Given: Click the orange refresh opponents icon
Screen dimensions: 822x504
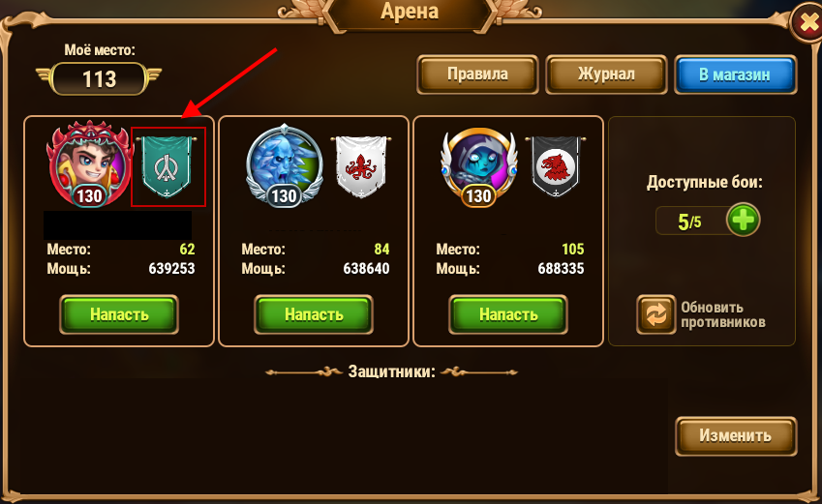Looking at the screenshot, I should pos(655,314).
